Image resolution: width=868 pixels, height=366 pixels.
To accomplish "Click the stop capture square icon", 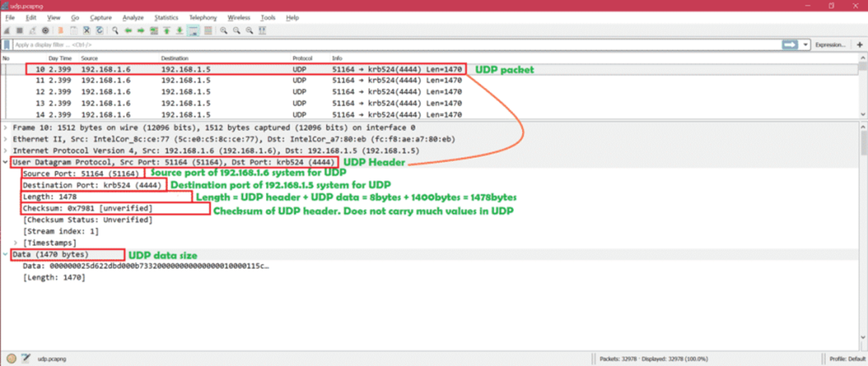I will [19, 30].
